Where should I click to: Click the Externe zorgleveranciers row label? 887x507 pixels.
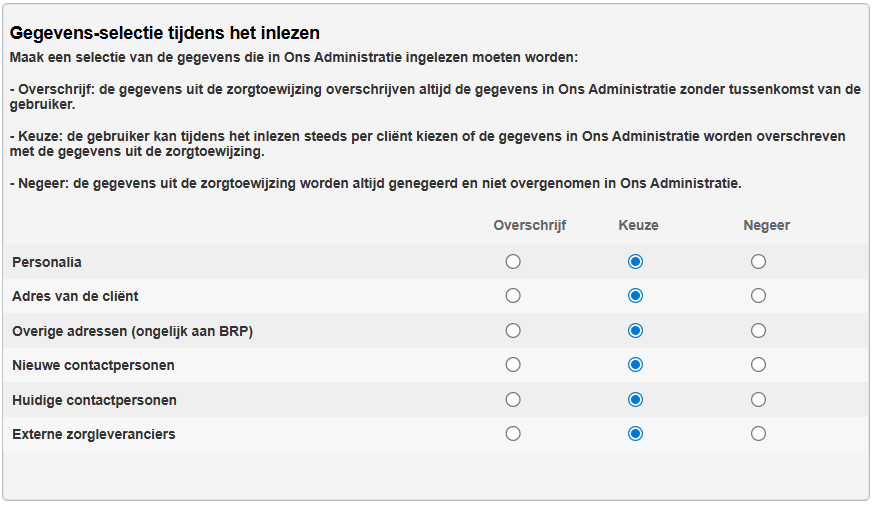(x=94, y=434)
